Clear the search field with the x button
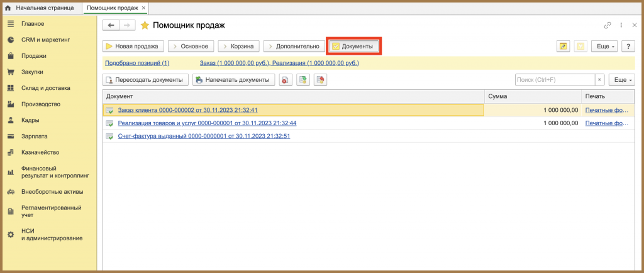This screenshot has height=273, width=644. pos(599,80)
